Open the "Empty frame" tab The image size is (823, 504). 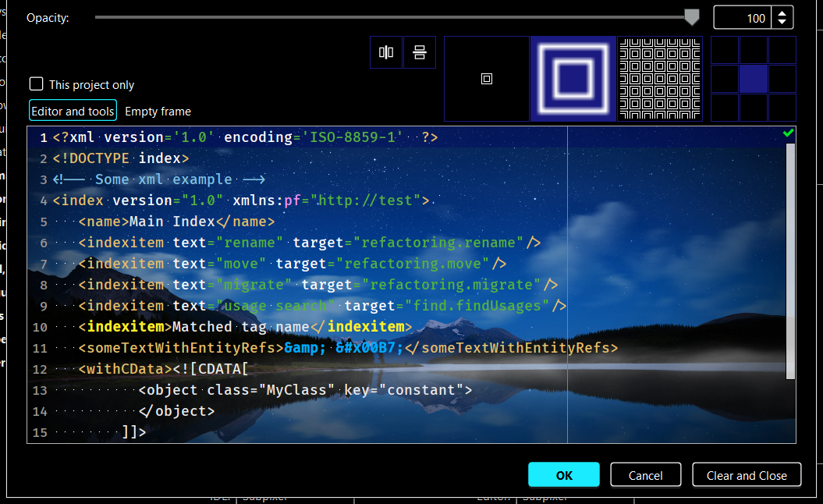point(158,111)
